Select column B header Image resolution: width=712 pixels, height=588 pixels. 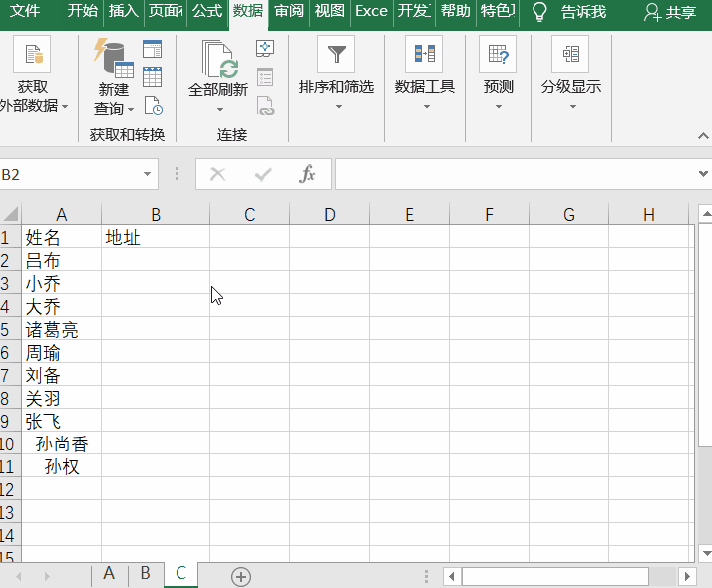point(156,214)
